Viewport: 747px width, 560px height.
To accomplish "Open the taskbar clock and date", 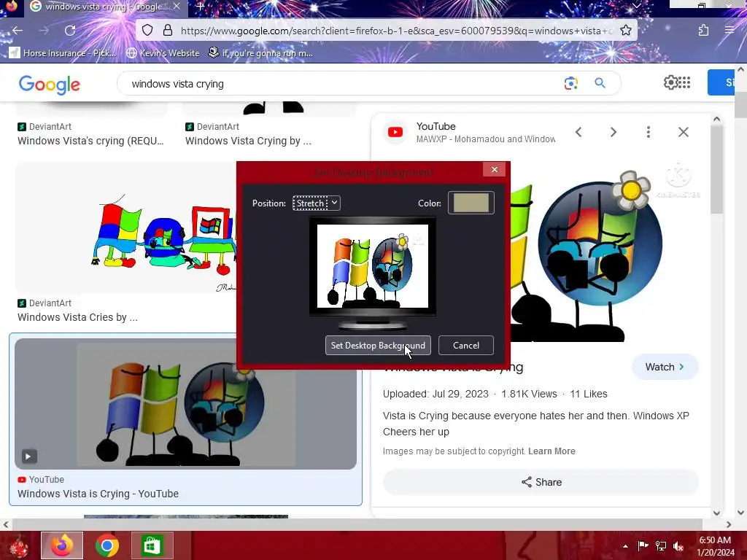I will [x=715, y=546].
